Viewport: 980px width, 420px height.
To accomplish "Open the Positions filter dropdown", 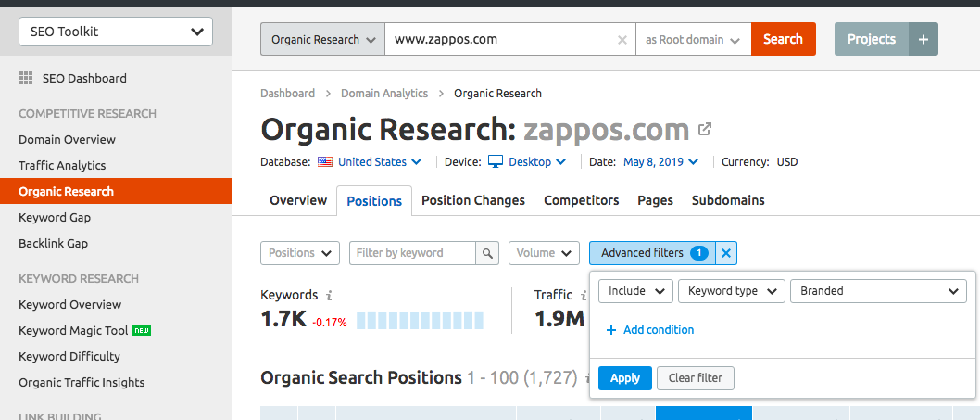I will (x=300, y=253).
